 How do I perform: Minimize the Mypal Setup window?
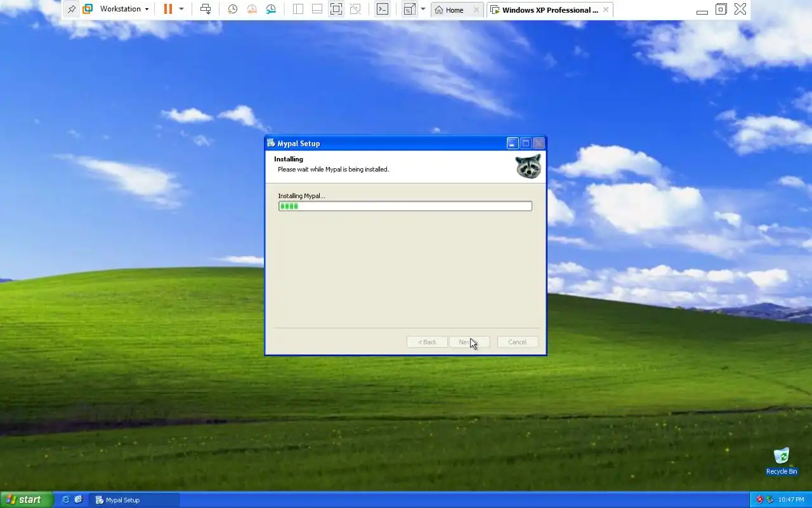click(512, 144)
